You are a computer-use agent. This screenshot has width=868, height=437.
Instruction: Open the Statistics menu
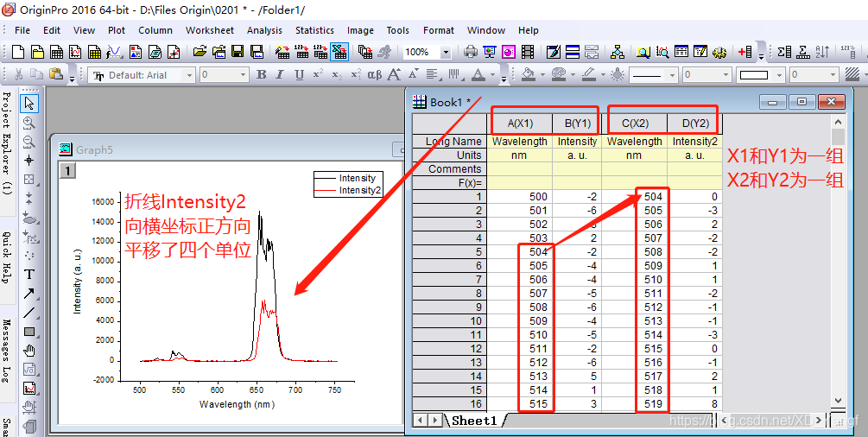click(314, 30)
